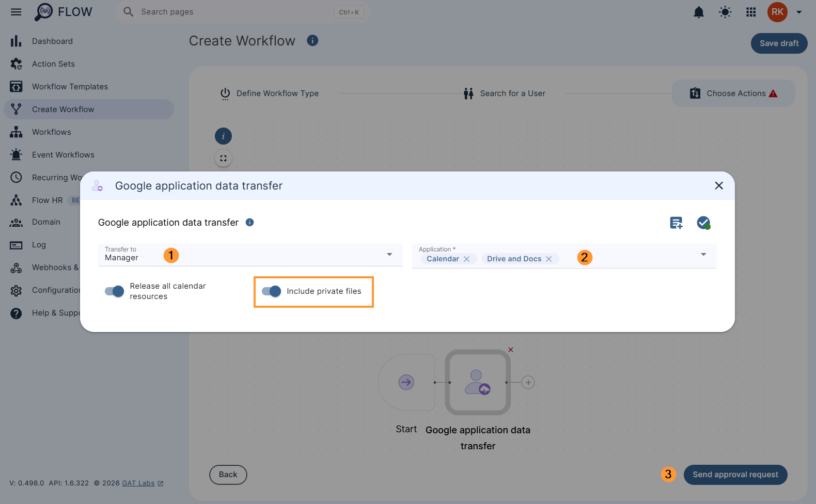The height and width of the screenshot is (504, 816).
Task: Click the Calendar chip label
Action: [443, 259]
